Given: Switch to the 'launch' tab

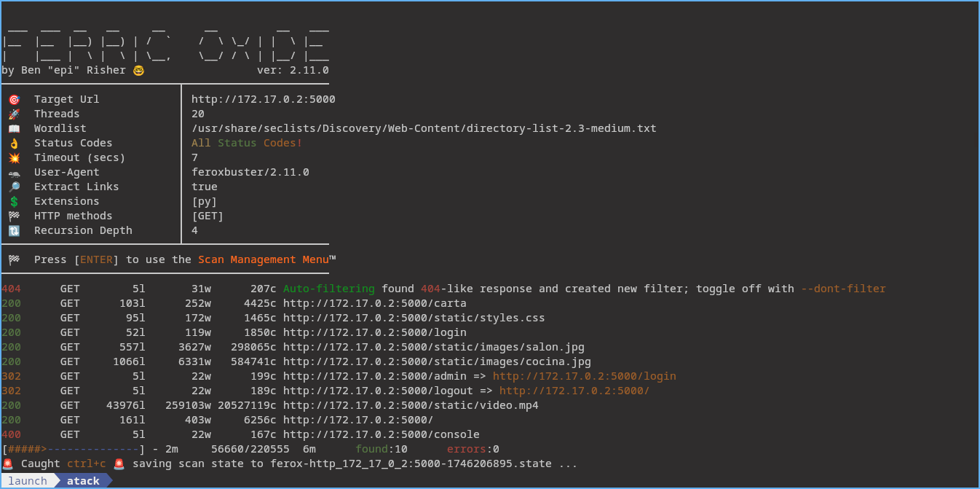Looking at the screenshot, I should [28, 481].
